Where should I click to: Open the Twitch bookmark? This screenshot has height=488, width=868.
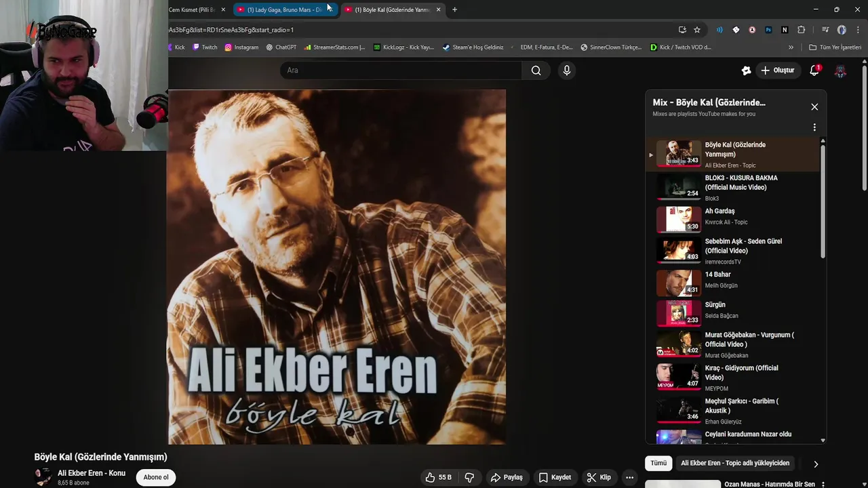(205, 47)
